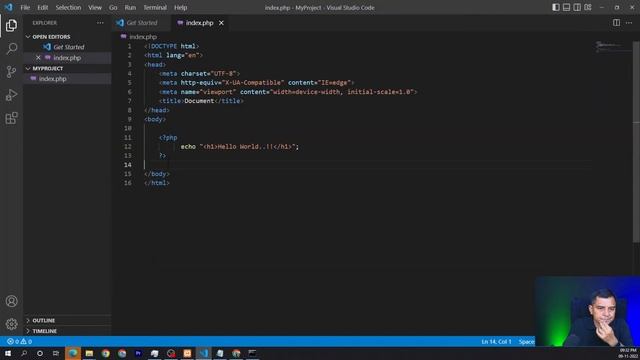Open the Accounts menu icon
This screenshot has width=640, height=360.
click(11, 301)
